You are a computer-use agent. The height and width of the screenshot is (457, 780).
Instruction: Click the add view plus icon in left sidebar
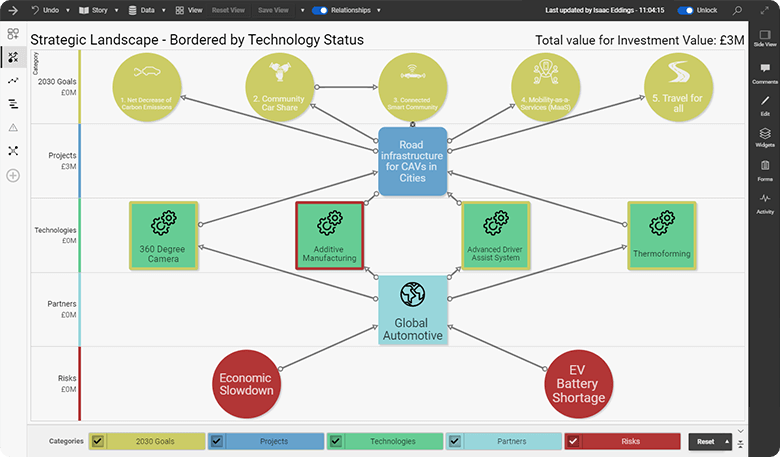13,175
